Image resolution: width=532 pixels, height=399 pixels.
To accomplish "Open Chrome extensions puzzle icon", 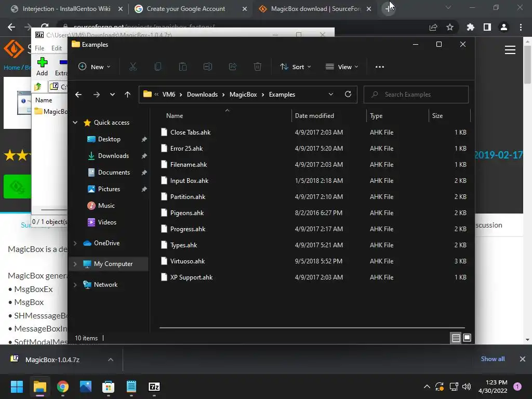I will point(470,27).
